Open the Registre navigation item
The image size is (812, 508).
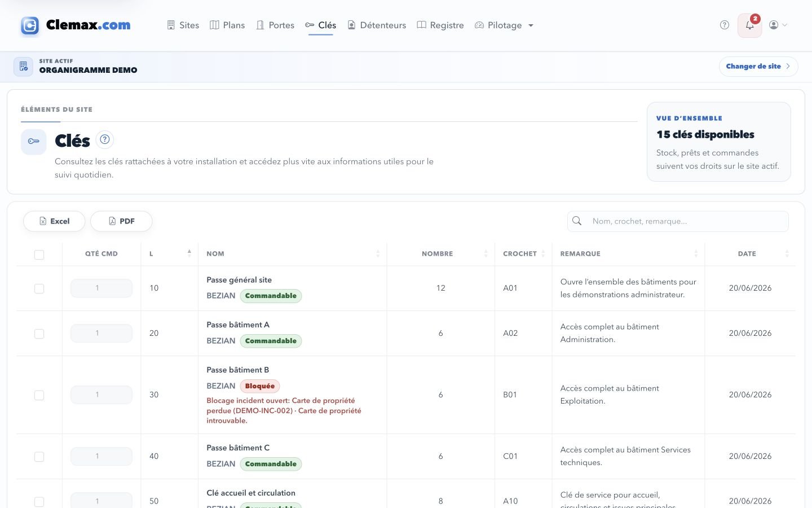(440, 25)
